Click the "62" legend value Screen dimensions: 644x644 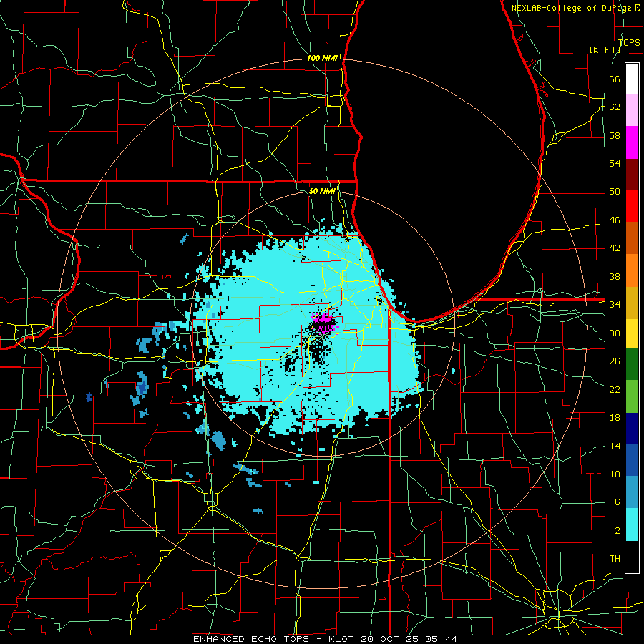point(615,107)
